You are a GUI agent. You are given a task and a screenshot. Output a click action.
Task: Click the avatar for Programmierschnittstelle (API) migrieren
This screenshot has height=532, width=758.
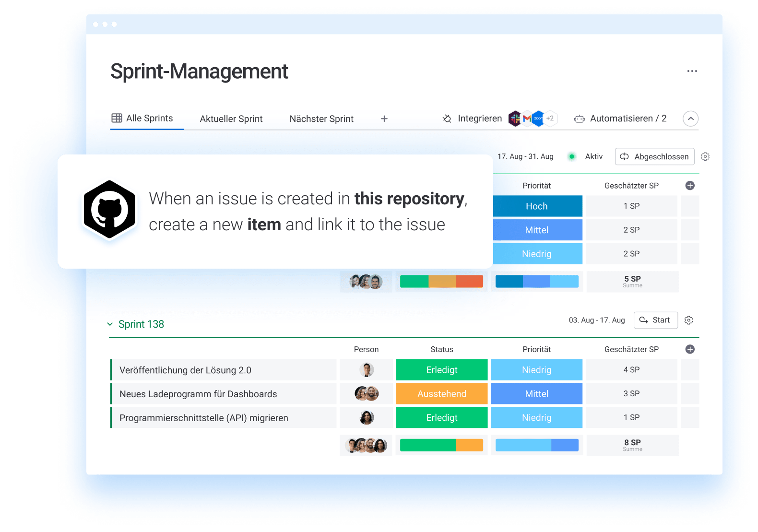click(x=367, y=418)
